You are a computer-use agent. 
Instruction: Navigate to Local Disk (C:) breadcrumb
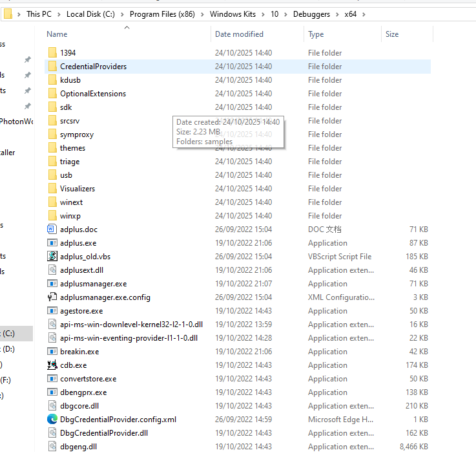click(x=90, y=14)
